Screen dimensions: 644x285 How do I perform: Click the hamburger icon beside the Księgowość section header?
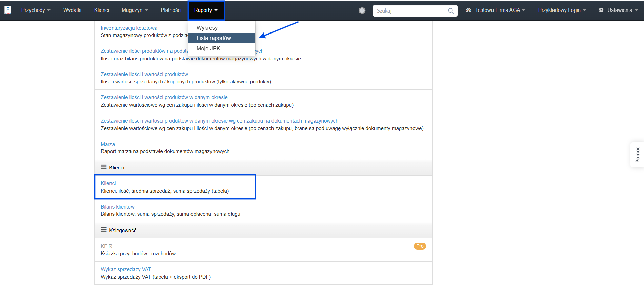click(104, 230)
